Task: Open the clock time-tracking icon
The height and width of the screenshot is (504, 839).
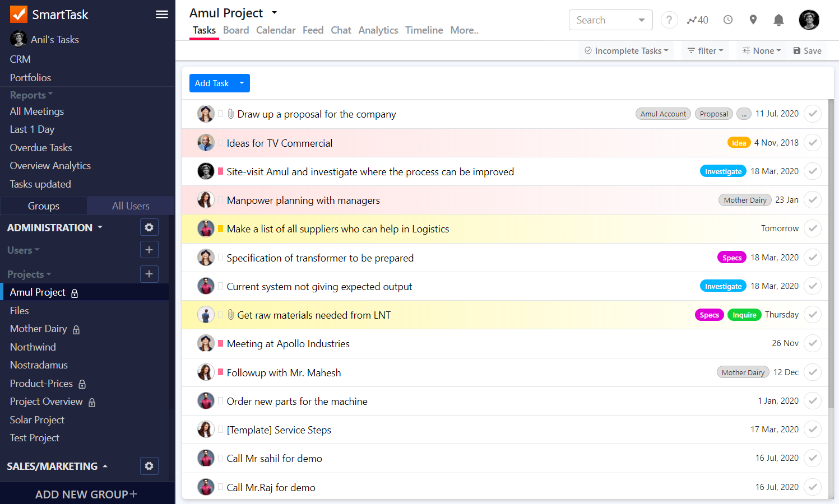Action: pos(727,20)
